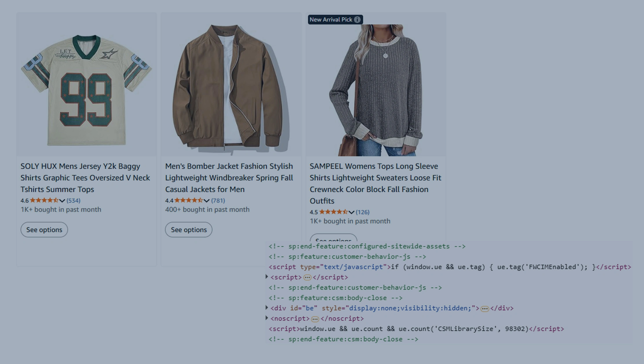Expand the collapsed script element triangle
This screenshot has height=364, width=644.
pos(267,277)
